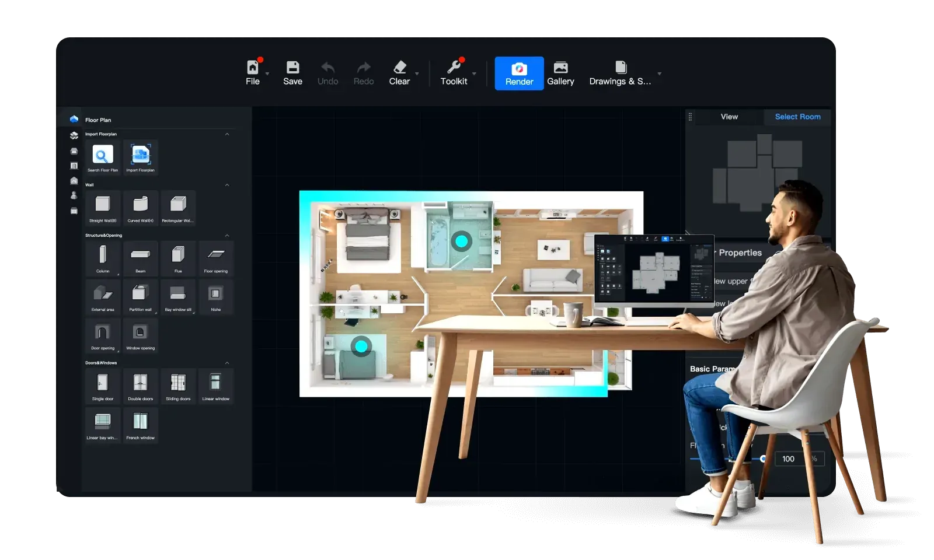The image size is (934, 560).
Task: Select the Beam structure tool
Action: pos(140,257)
